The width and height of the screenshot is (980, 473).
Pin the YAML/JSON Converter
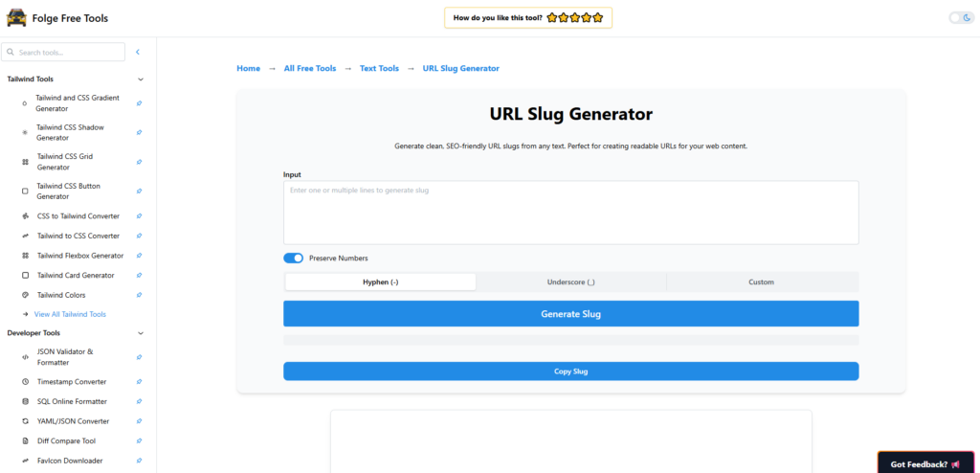[140, 421]
